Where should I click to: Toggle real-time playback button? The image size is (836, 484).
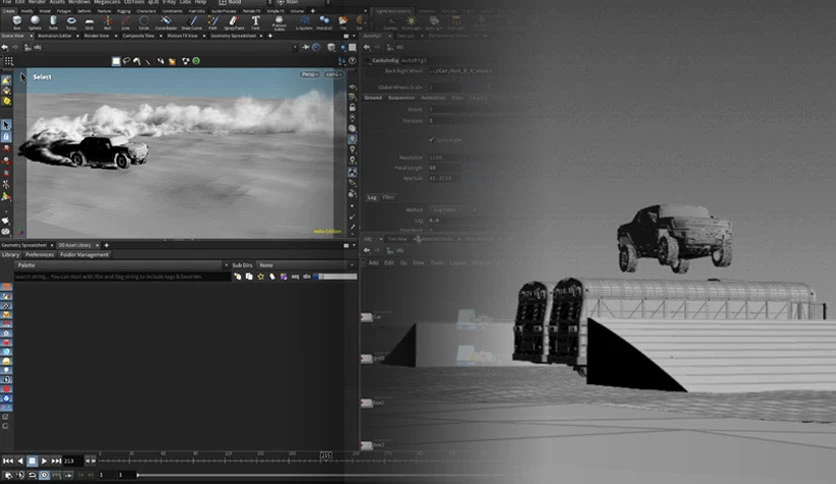[44, 475]
